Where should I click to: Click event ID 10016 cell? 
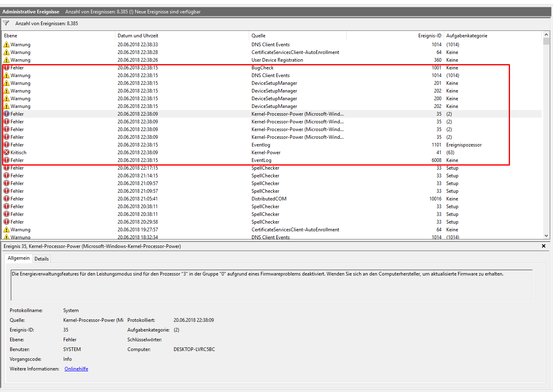(x=435, y=199)
